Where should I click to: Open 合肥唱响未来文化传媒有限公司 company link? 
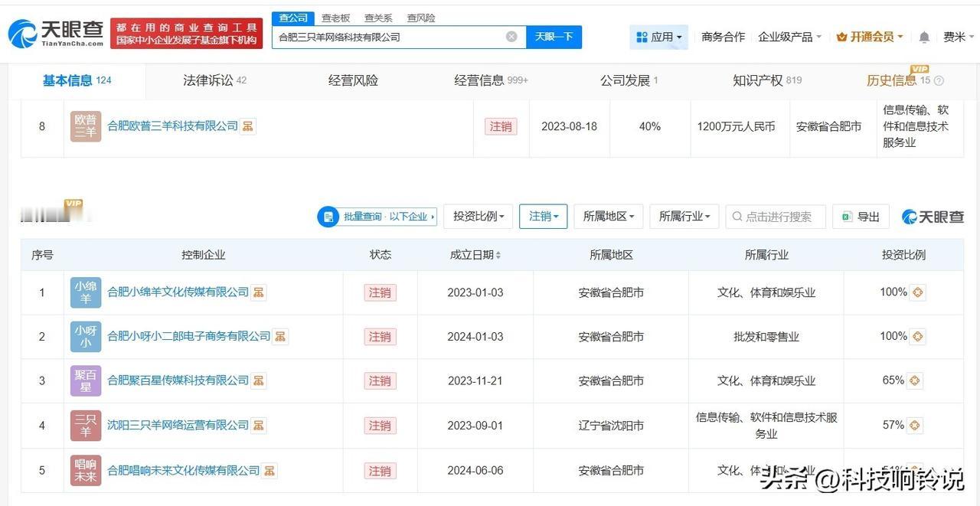point(184,470)
